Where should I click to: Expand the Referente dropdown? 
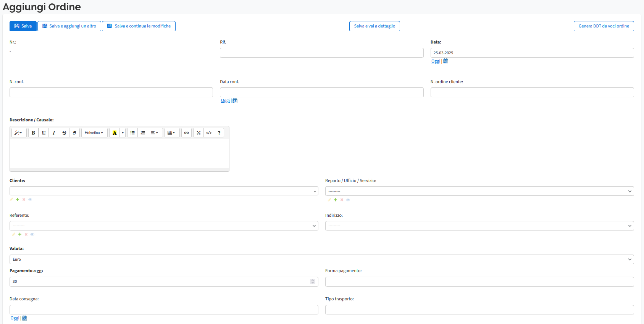click(x=164, y=226)
